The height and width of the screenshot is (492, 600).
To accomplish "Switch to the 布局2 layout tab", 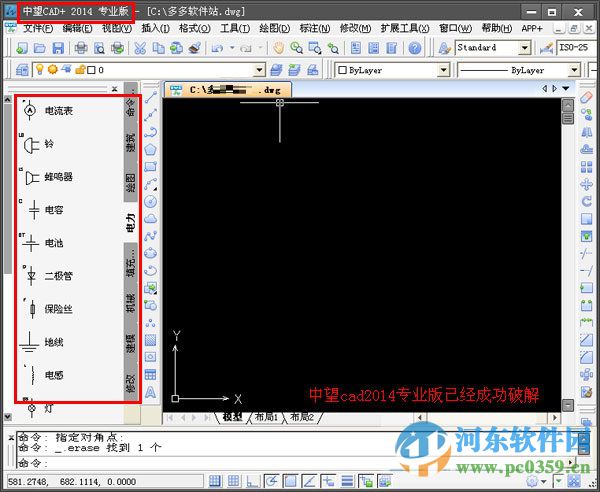I will 302,417.
